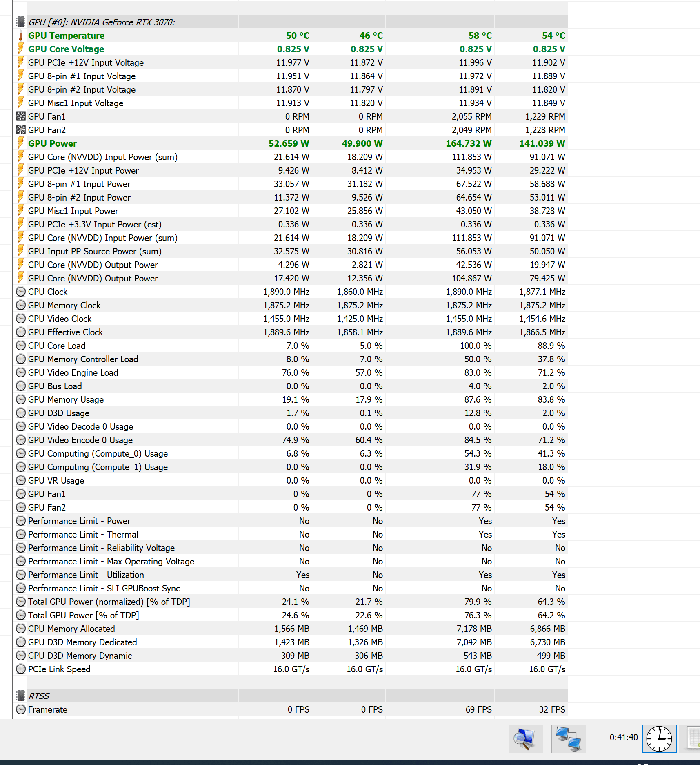Click the 52.659 W current GPU Power value
700x765 pixels.
[x=289, y=143]
